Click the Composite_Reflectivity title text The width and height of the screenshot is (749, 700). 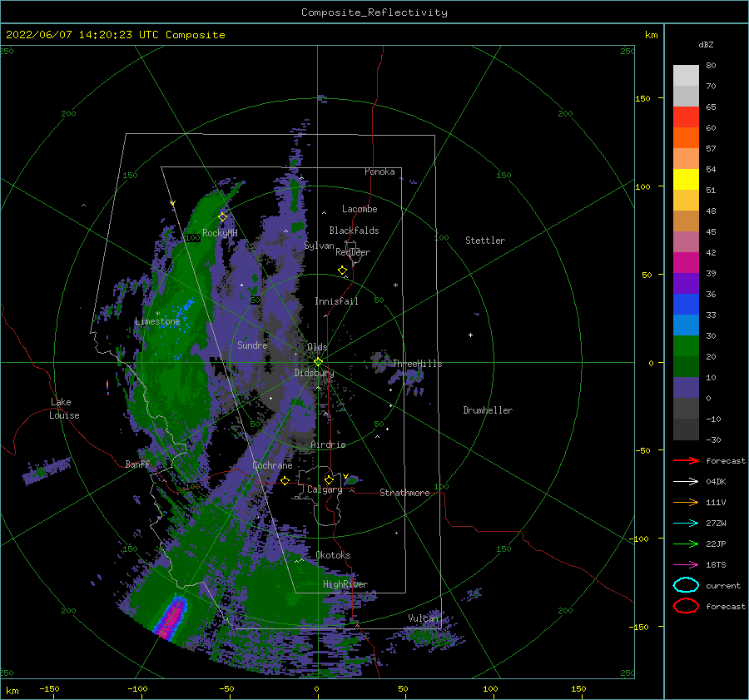point(374,12)
